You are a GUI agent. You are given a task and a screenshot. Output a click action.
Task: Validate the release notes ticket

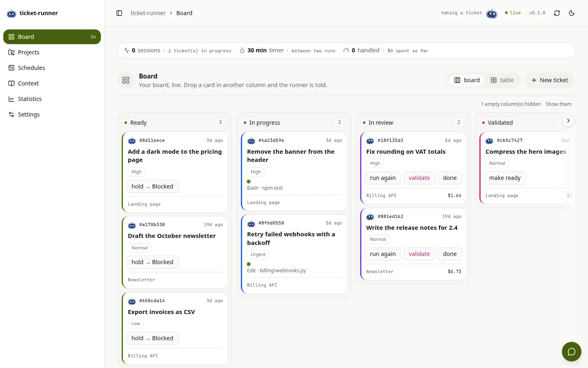tap(419, 254)
